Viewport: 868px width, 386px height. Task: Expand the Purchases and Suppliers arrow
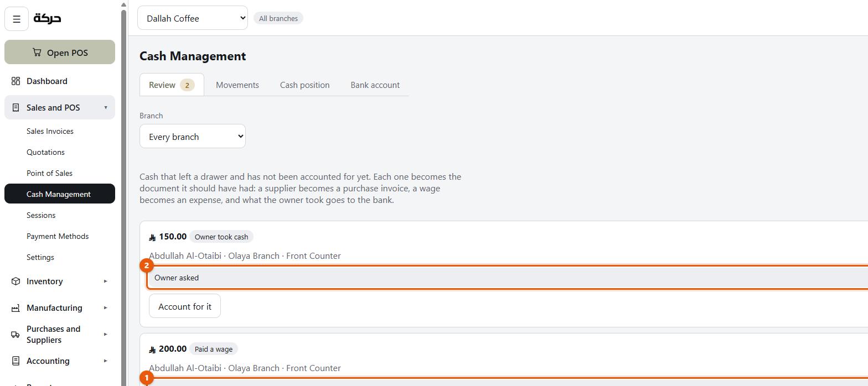point(106,334)
